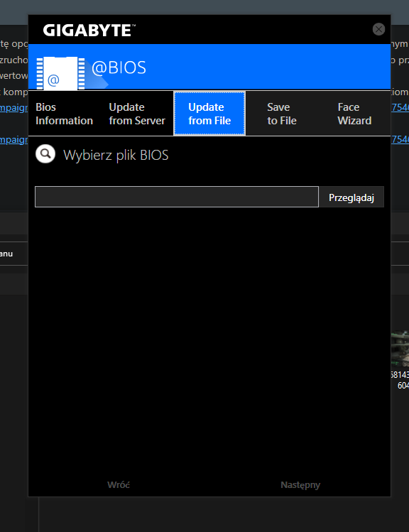
Task: Click the Następny next button
Action: [x=300, y=485]
